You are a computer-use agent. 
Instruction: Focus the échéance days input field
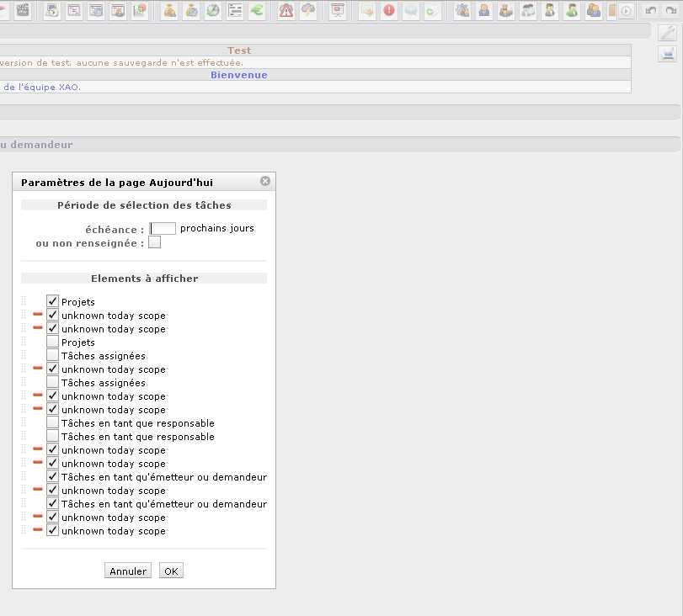(163, 228)
